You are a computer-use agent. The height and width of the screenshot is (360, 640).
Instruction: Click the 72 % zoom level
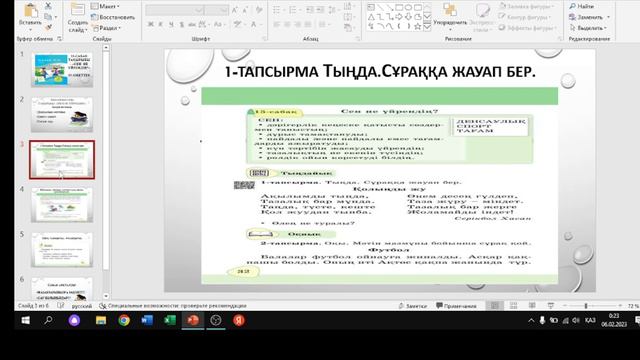point(633,306)
